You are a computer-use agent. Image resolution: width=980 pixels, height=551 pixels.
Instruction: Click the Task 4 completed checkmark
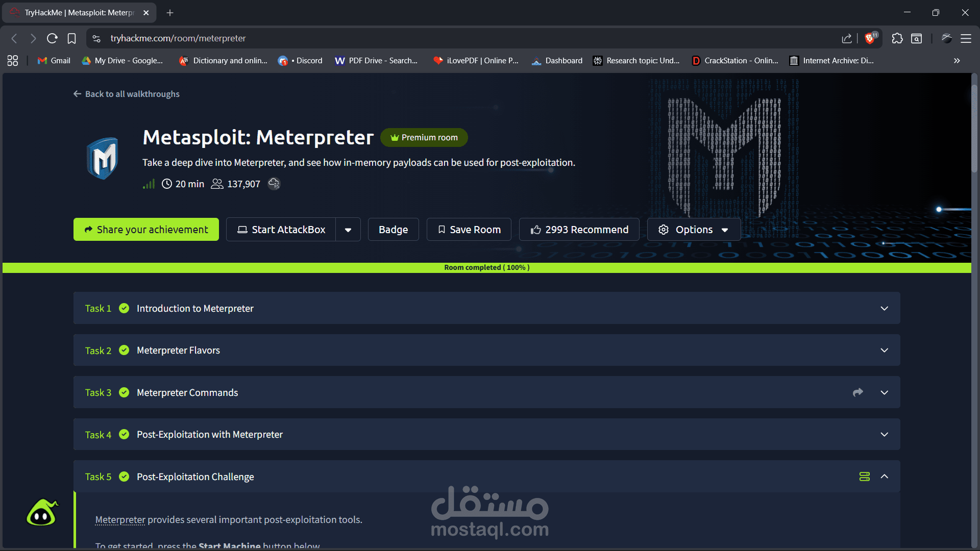pyautogui.click(x=124, y=435)
